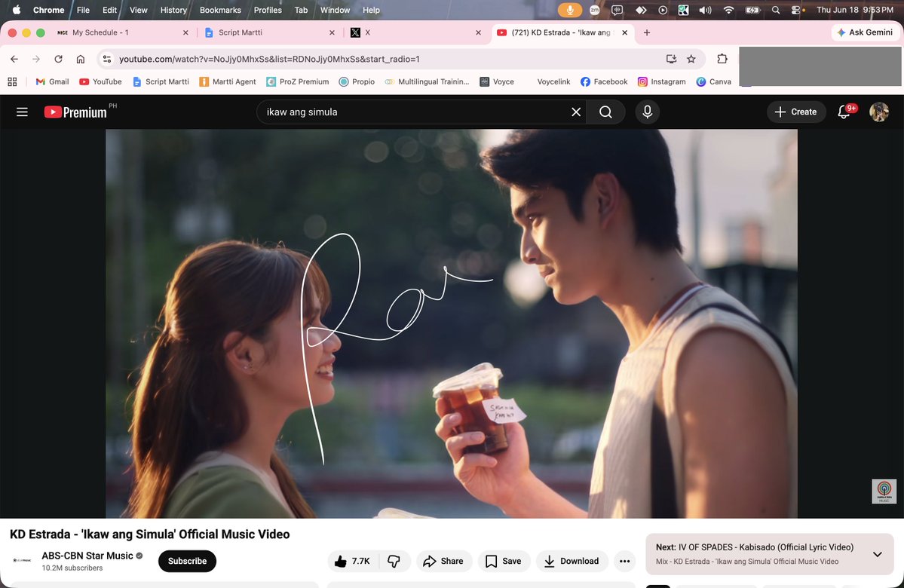
Task: Open more actions three-dot menu under video
Action: (x=624, y=561)
